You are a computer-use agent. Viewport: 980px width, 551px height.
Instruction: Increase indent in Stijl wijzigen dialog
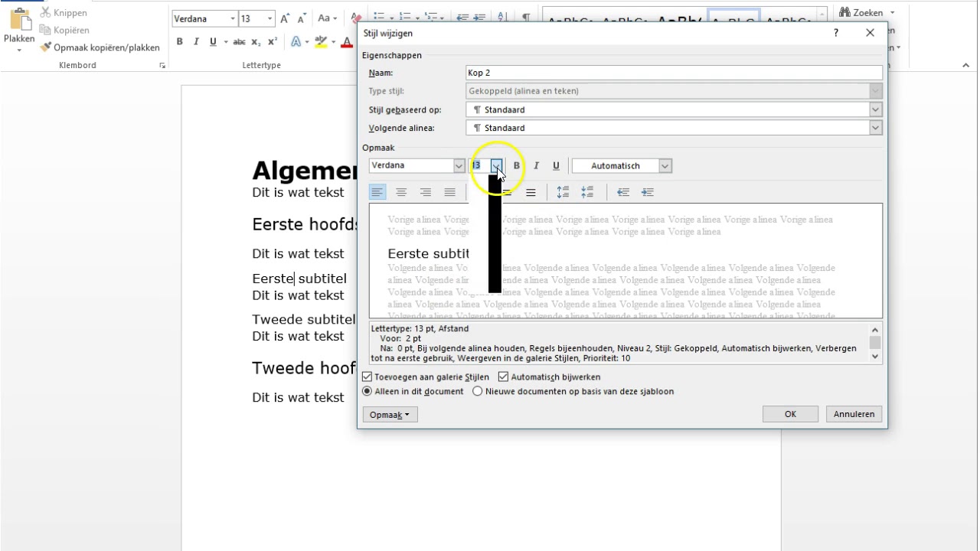648,192
